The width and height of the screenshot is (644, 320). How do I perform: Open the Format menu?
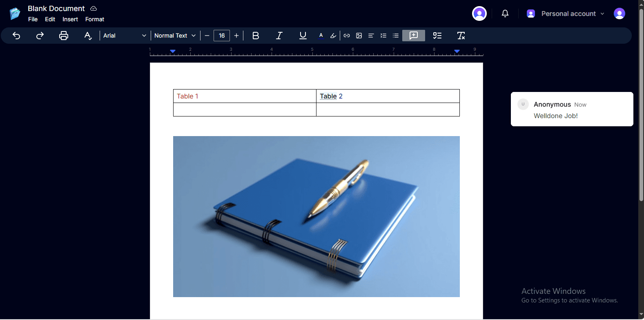95,19
